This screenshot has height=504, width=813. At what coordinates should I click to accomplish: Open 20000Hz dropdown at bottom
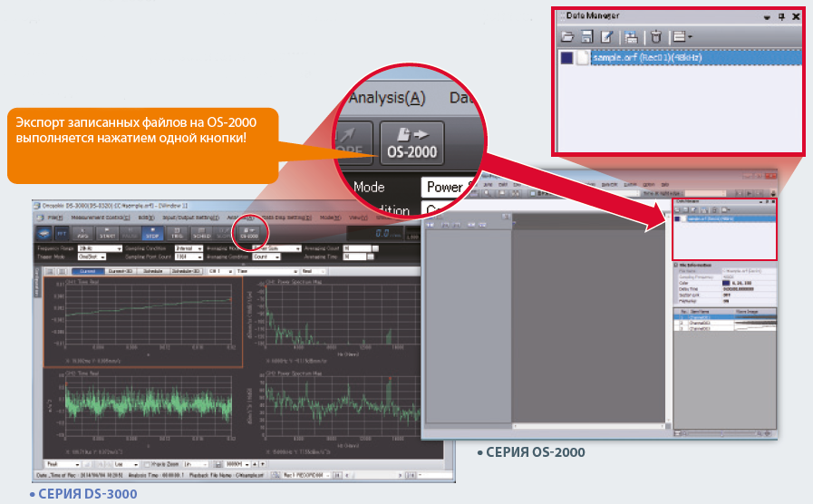click(x=237, y=464)
